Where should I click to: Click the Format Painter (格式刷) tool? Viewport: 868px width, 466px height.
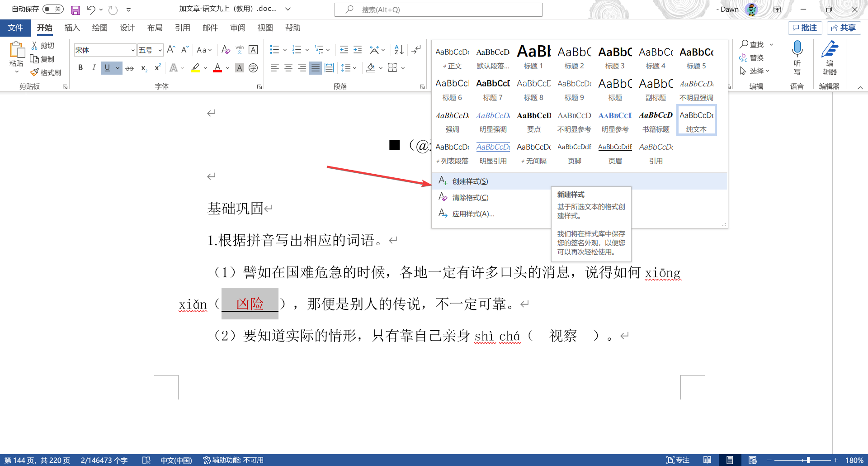pos(45,72)
